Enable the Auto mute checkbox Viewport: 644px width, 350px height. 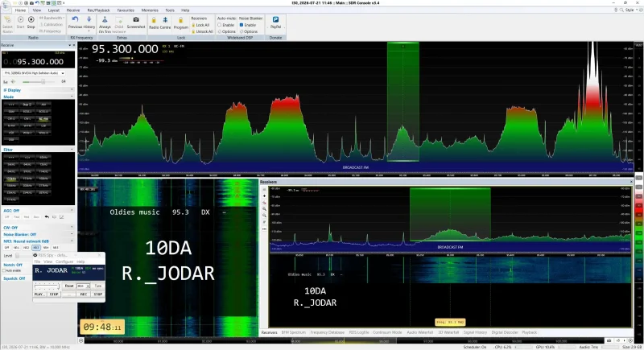tap(220, 25)
